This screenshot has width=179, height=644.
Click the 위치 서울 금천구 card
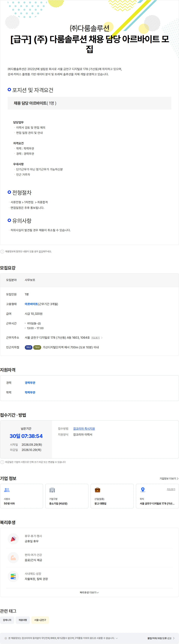click(x=157, y=496)
